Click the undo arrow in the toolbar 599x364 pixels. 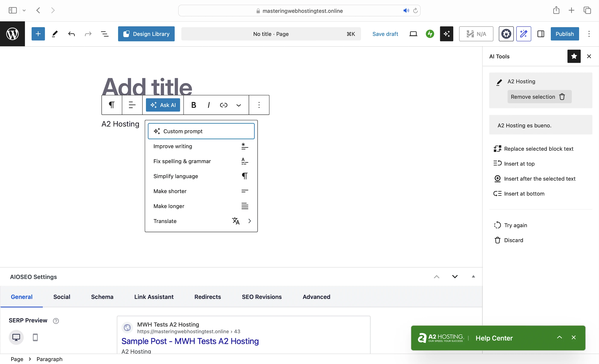coord(72,34)
